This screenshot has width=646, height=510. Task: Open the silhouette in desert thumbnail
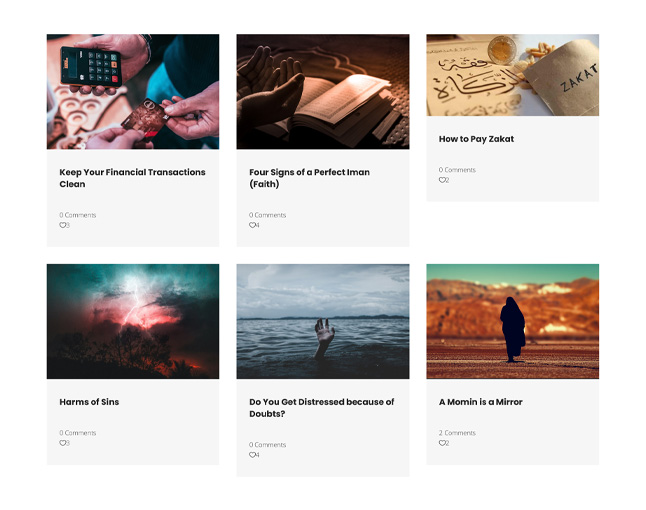(x=513, y=321)
